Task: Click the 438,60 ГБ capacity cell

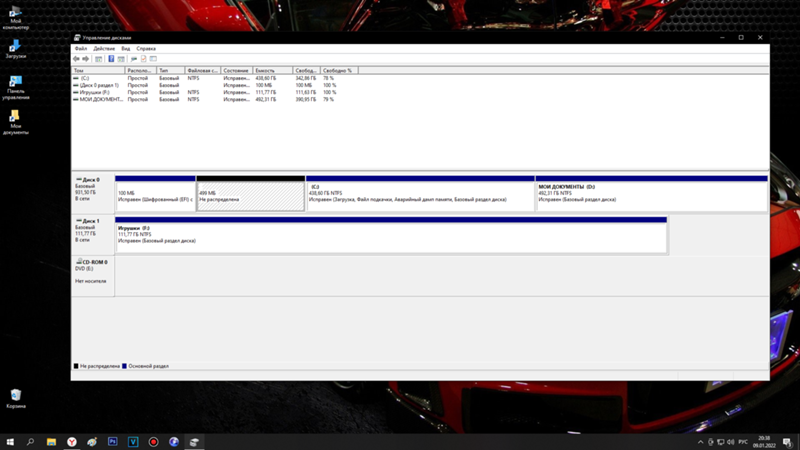Action: coord(266,78)
